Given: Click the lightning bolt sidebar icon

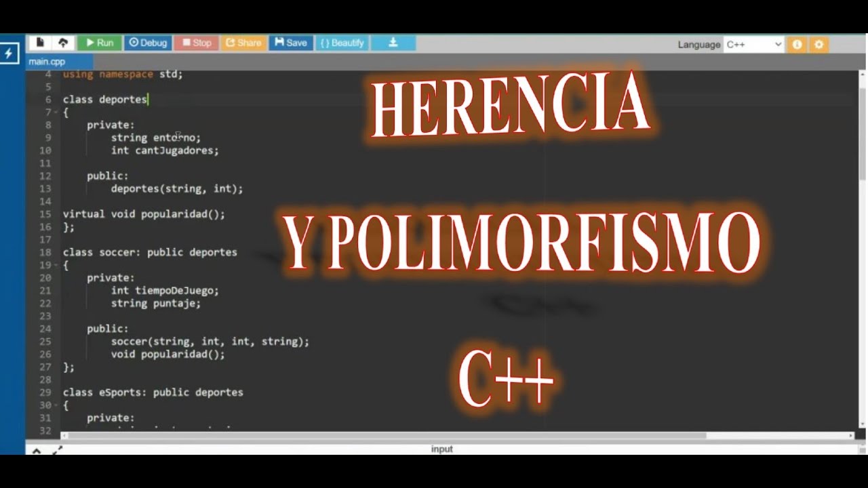Looking at the screenshot, I should (9, 54).
